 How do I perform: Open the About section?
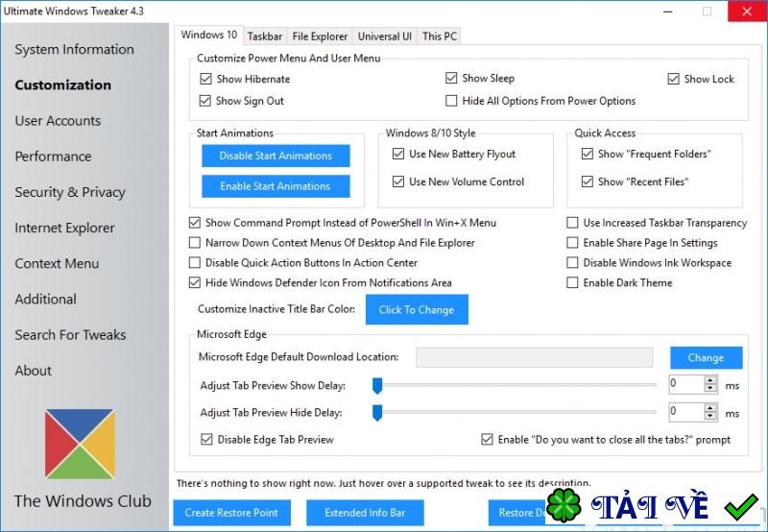click(33, 371)
